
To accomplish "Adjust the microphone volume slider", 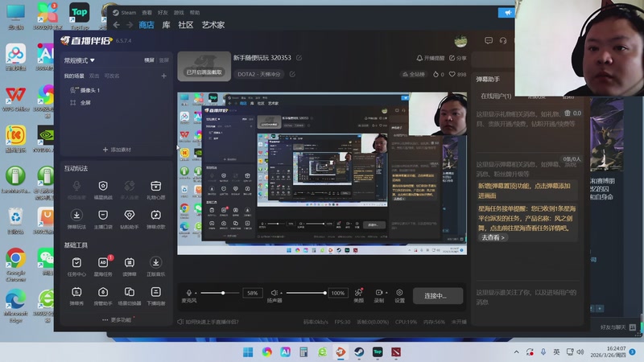I will coord(219,293).
